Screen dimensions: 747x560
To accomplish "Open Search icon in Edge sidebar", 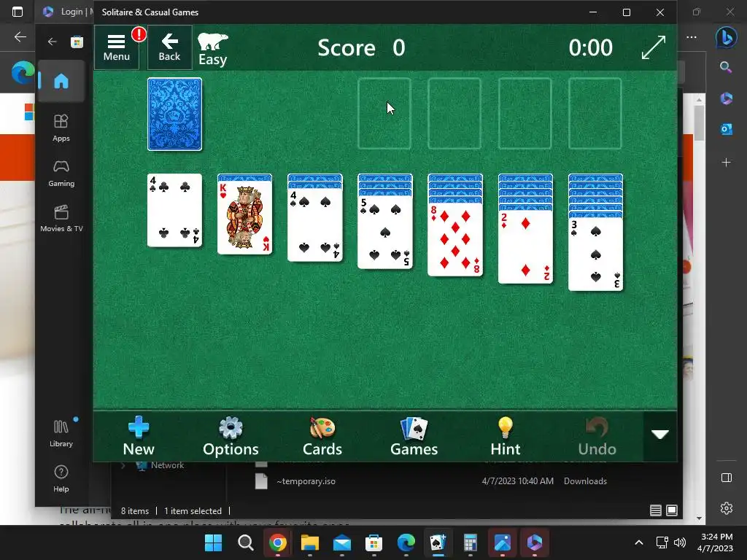I will pyautogui.click(x=726, y=67).
